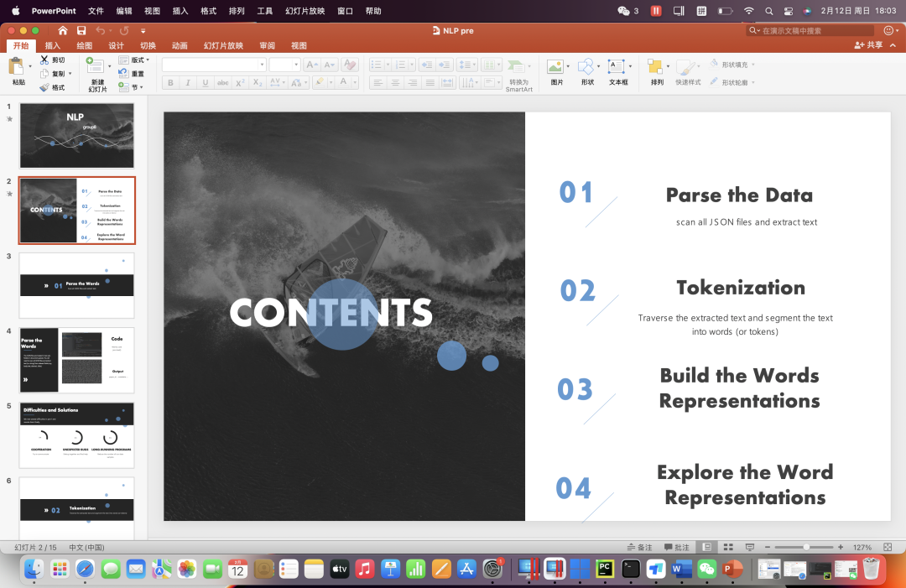Toggle bold formatting
Image resolution: width=906 pixels, height=588 pixels.
tap(170, 82)
